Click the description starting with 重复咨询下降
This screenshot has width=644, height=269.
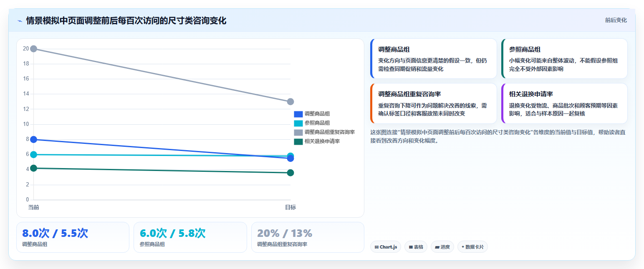click(432, 109)
